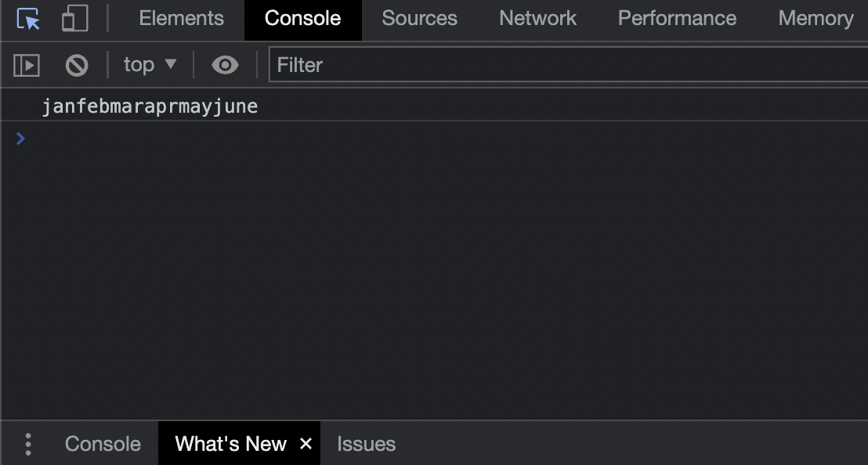Open the top context dropdown
The width and height of the screenshot is (868, 465).
[x=150, y=65]
